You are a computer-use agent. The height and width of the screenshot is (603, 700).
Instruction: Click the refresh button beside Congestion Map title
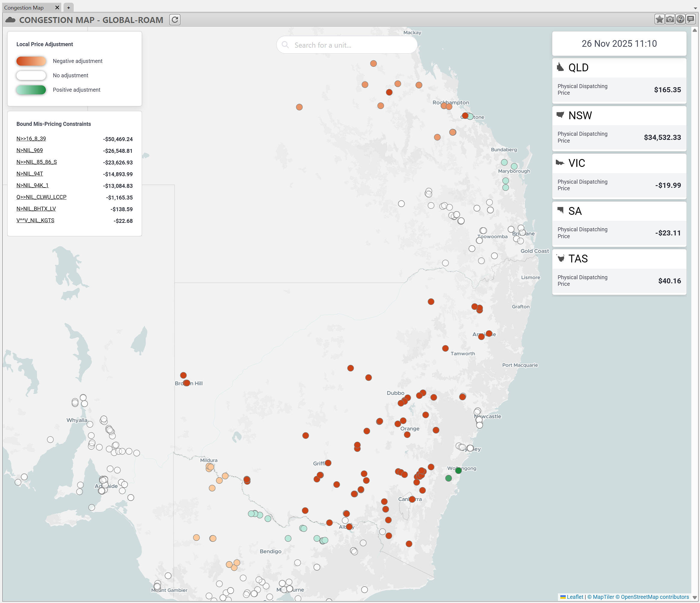point(175,19)
